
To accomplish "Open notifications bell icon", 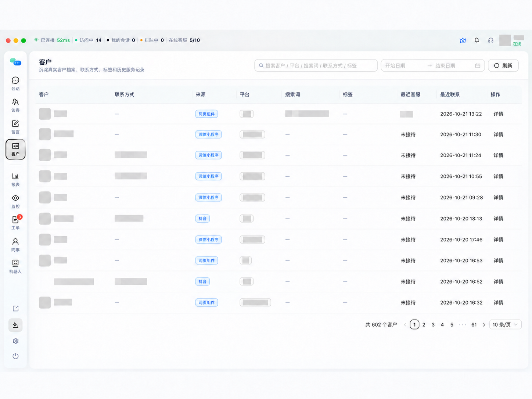I will click(x=477, y=40).
